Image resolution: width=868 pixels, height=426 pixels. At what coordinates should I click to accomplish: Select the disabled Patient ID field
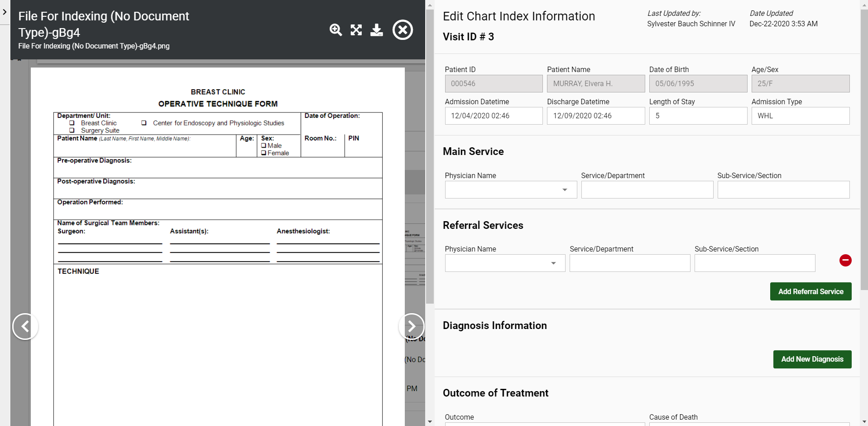pyautogui.click(x=494, y=84)
